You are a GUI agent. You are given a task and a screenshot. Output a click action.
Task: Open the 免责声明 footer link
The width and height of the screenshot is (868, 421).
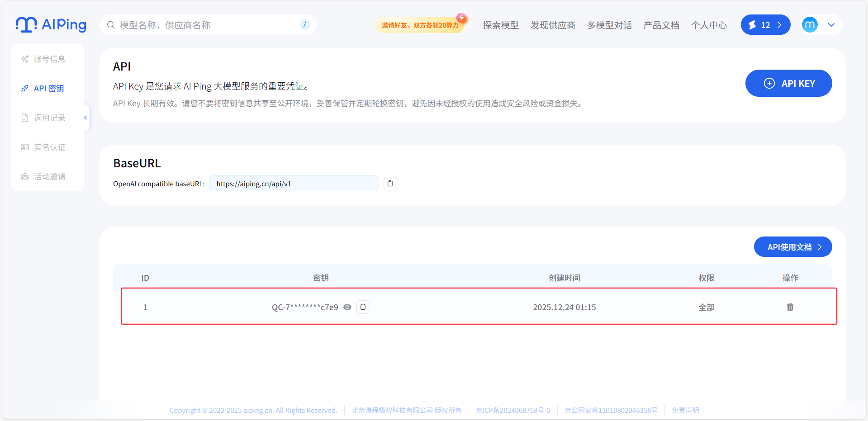click(685, 410)
